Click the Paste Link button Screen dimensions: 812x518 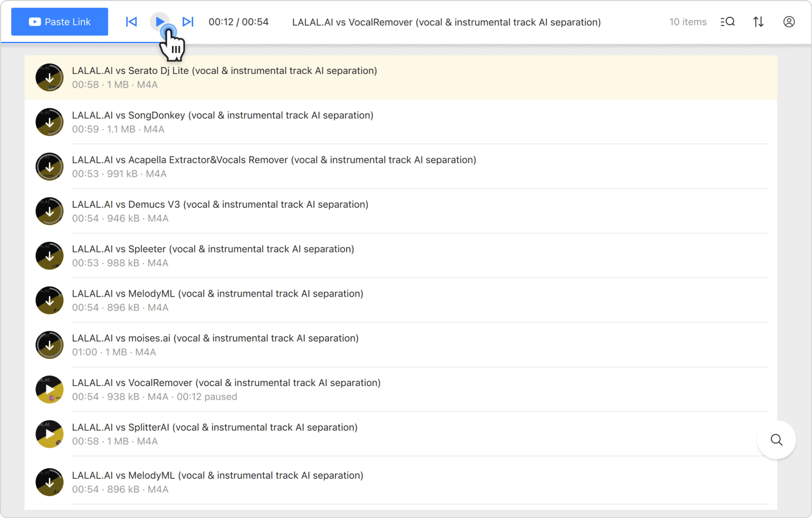pyautogui.click(x=59, y=22)
